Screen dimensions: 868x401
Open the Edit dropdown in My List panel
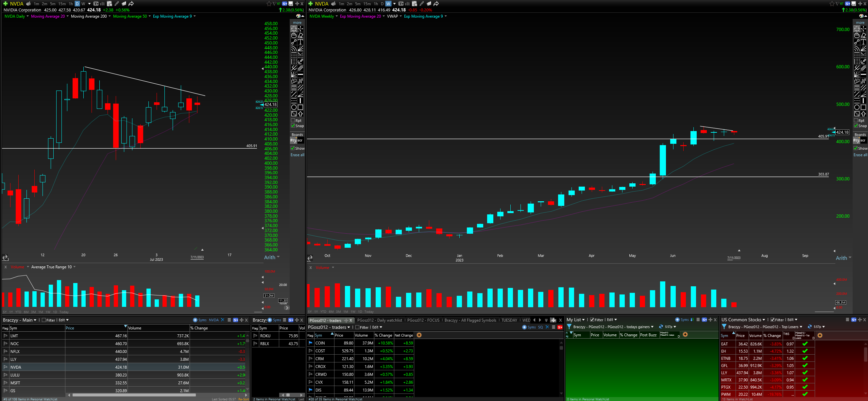tap(613, 319)
